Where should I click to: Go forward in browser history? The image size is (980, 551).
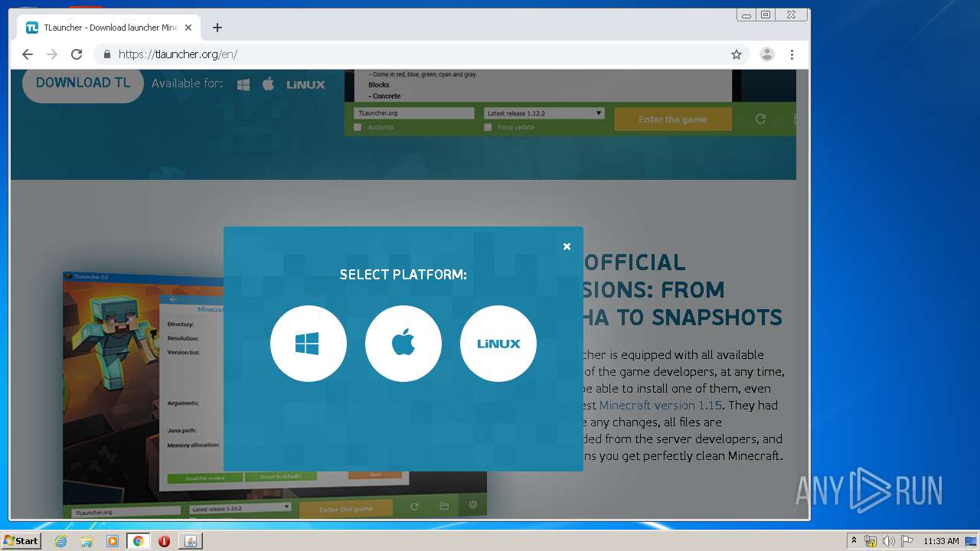(x=52, y=54)
